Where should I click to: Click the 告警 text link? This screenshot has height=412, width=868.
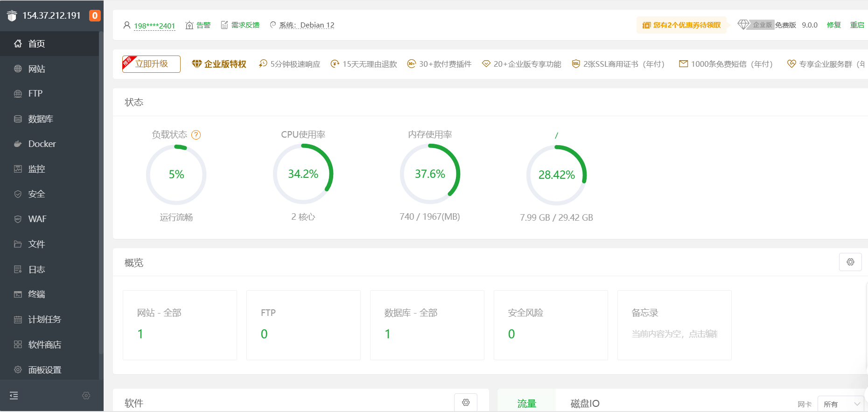coord(203,25)
